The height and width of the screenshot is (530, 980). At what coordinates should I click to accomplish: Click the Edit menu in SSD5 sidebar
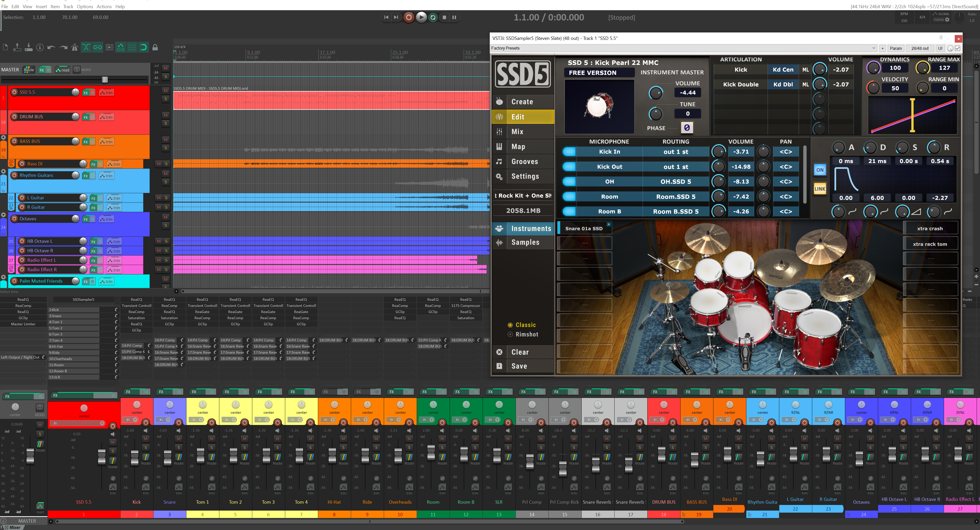tap(518, 116)
